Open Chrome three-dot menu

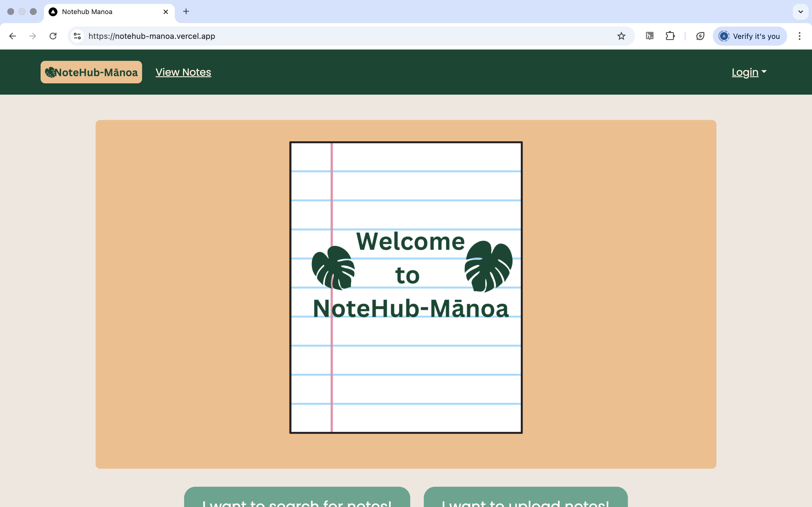(x=800, y=36)
